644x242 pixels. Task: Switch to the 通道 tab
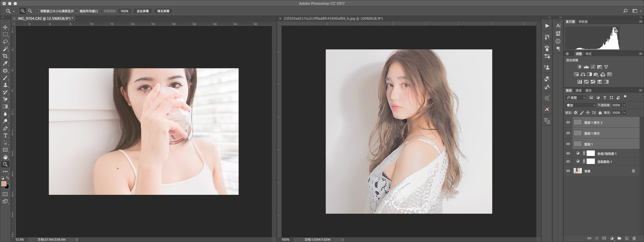579,90
